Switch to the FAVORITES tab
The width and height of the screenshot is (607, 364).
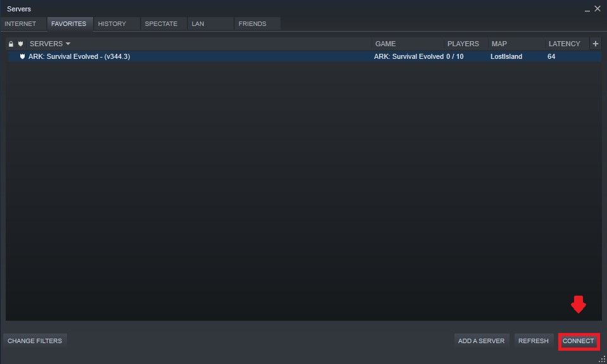click(x=69, y=23)
